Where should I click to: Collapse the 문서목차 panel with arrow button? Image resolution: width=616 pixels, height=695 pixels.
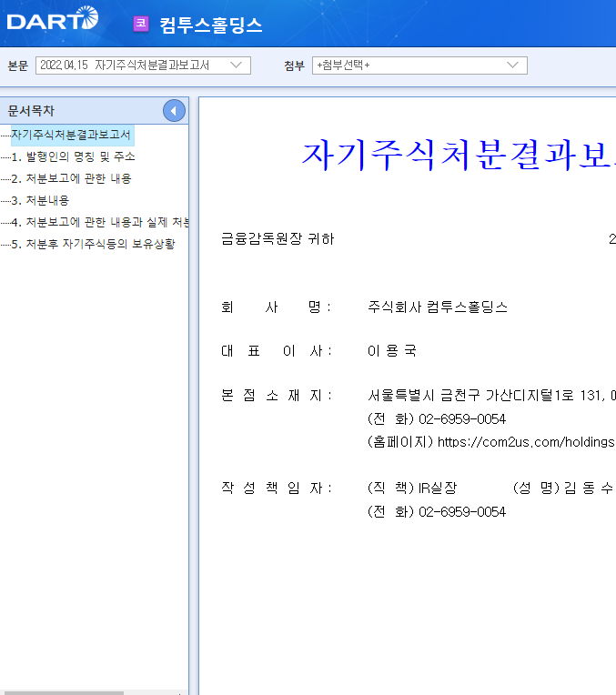[174, 111]
